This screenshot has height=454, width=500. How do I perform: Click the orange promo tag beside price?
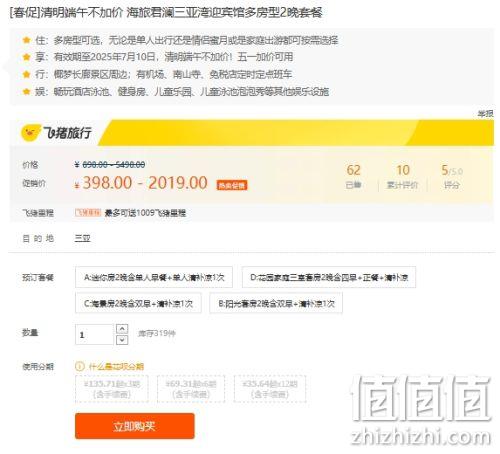pos(232,185)
